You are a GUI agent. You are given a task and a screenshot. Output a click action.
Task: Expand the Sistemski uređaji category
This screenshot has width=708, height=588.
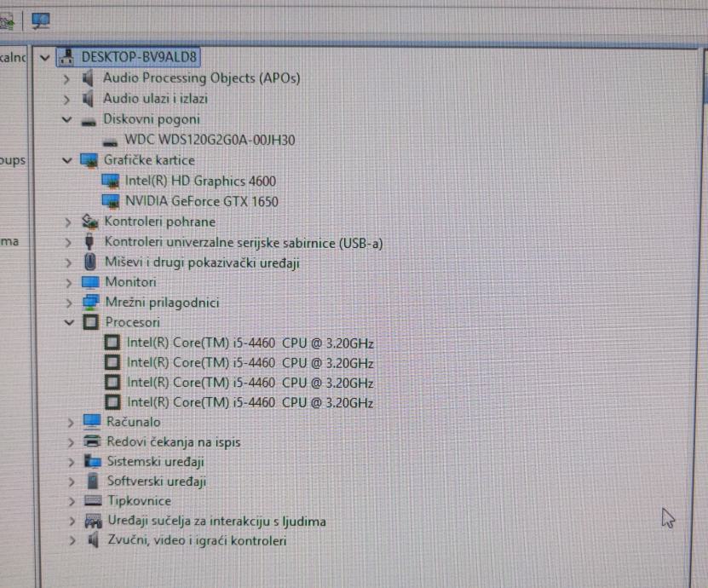72,462
